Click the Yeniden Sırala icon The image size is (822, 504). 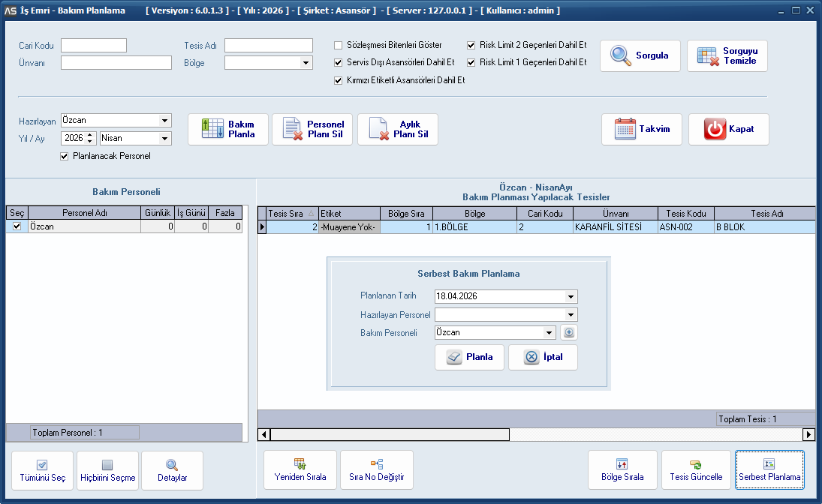coord(300,464)
